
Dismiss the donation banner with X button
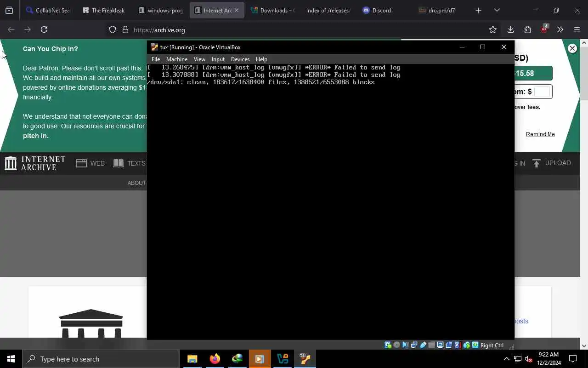tap(572, 48)
